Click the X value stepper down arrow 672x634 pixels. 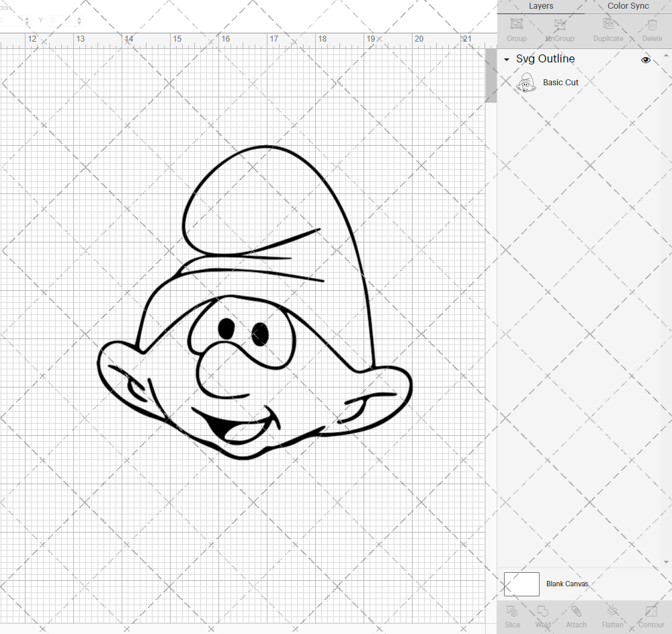27,24
